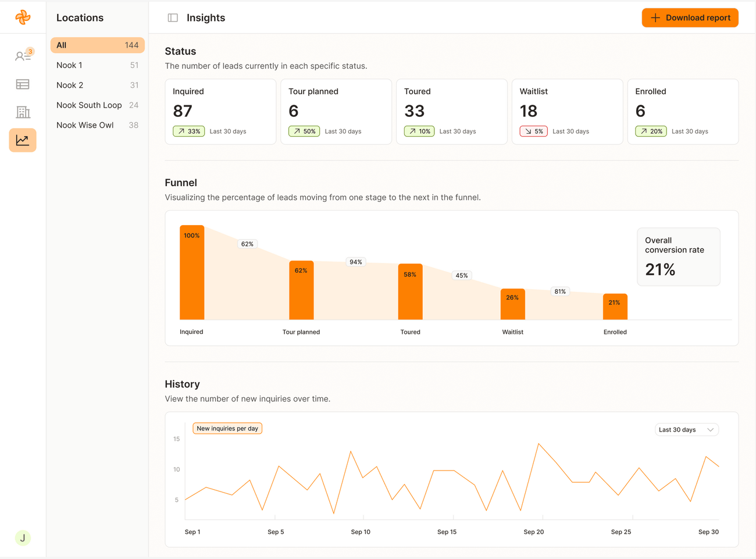This screenshot has width=756, height=559.
Task: Click the orange pinwheel app logo
Action: click(23, 17)
